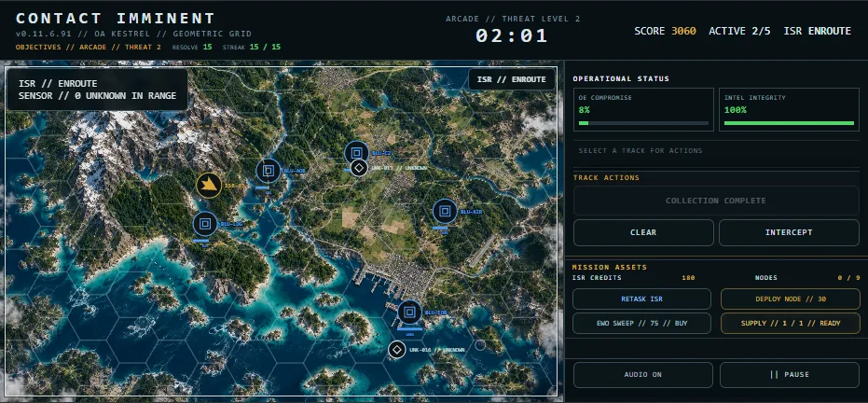
Task: Click the UNK-017 // UNKNOWN label
Action: 399,168
